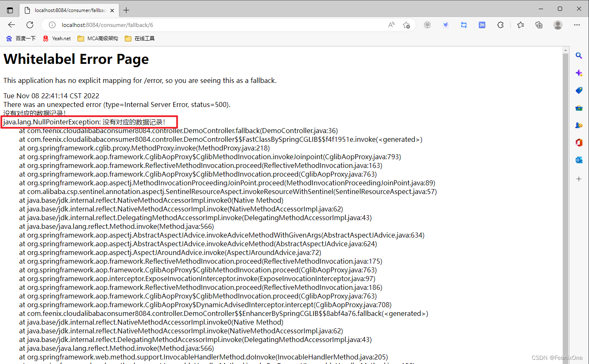Open the sidebar Games icon

tap(579, 125)
